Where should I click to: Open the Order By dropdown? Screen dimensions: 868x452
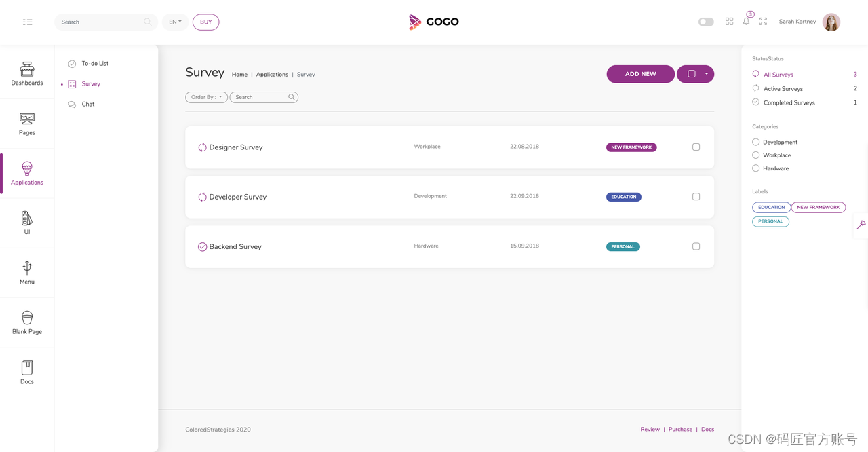pos(206,97)
